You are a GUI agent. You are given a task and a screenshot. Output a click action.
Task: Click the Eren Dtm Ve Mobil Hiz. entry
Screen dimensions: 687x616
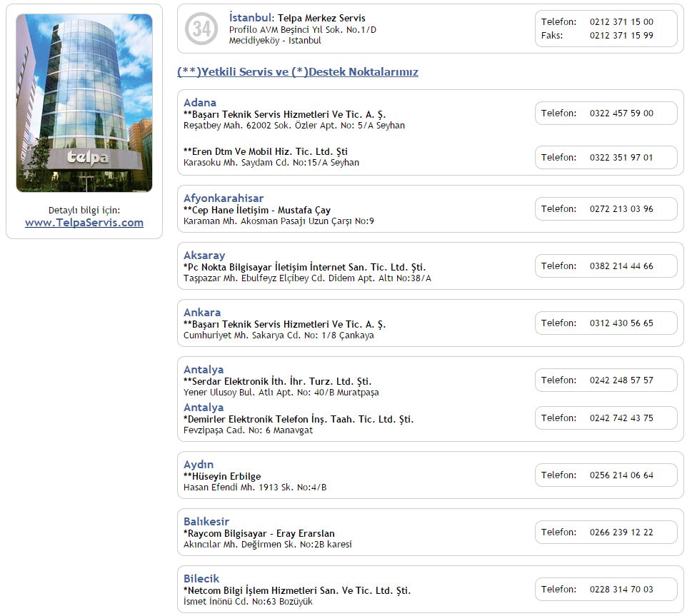[266, 151]
